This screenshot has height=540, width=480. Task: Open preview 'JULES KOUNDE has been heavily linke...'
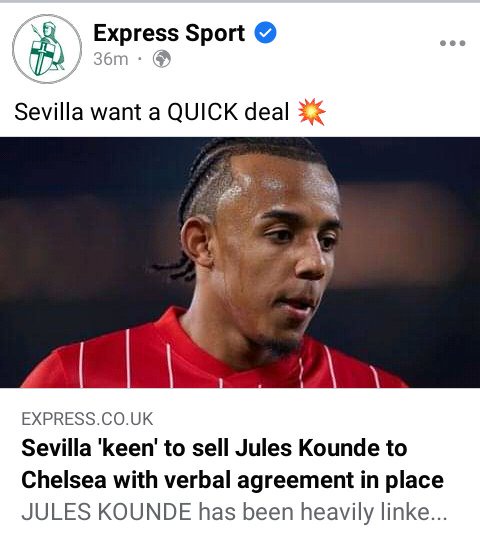234,512
